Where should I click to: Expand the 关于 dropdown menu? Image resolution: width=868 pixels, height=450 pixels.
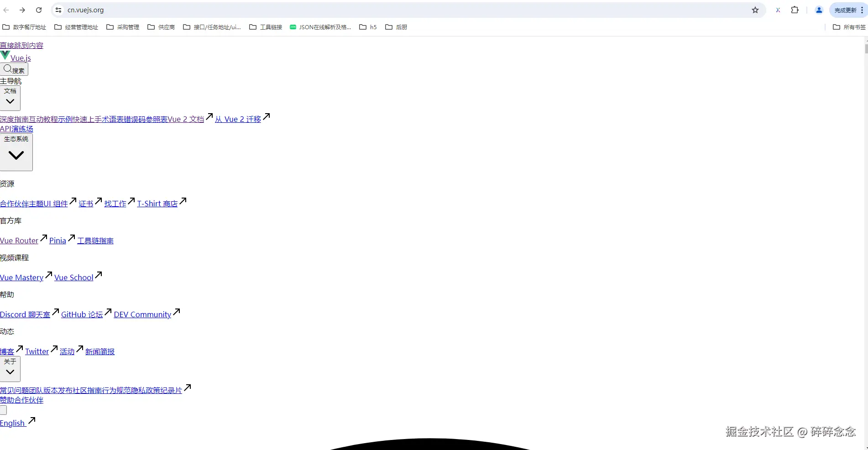10,369
